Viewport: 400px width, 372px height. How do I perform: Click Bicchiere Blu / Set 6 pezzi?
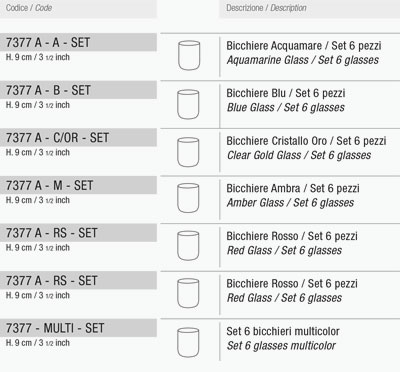286,93
